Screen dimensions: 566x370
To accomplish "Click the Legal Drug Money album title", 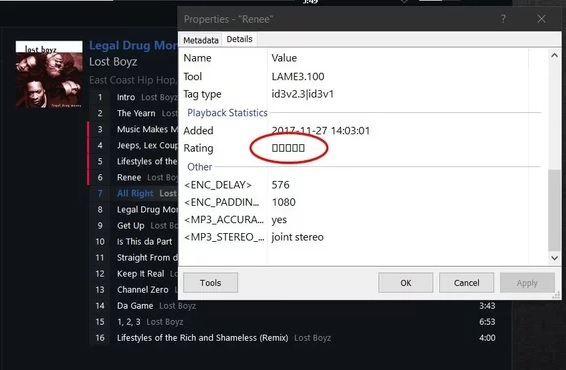I will [133, 45].
